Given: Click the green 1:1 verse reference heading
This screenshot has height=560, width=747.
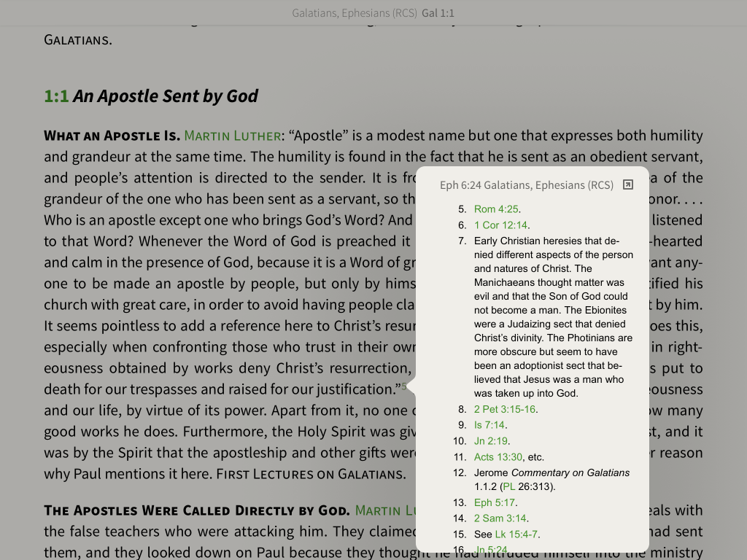Looking at the screenshot, I should click(x=56, y=96).
